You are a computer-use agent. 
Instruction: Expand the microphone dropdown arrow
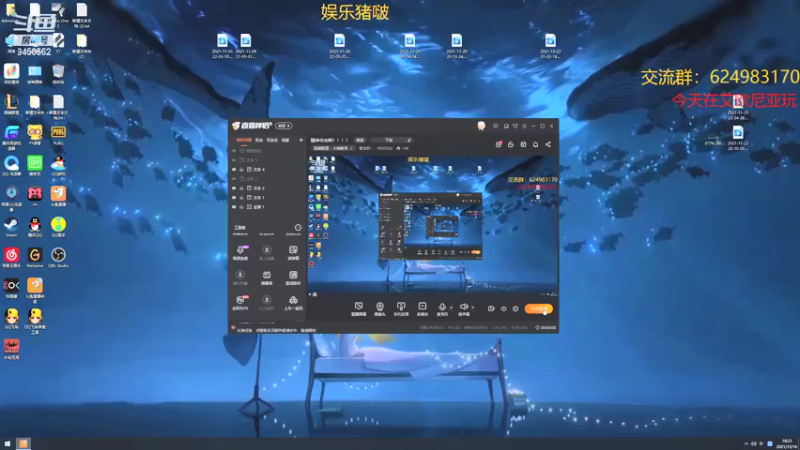(451, 308)
